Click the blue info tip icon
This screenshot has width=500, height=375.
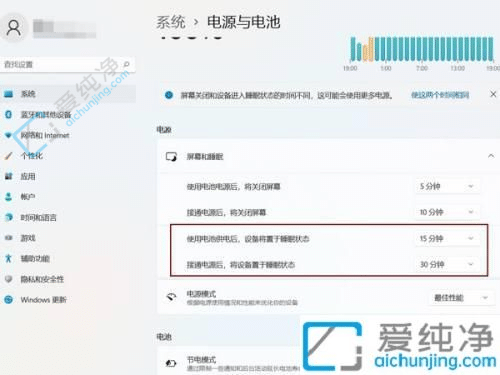tap(169, 95)
